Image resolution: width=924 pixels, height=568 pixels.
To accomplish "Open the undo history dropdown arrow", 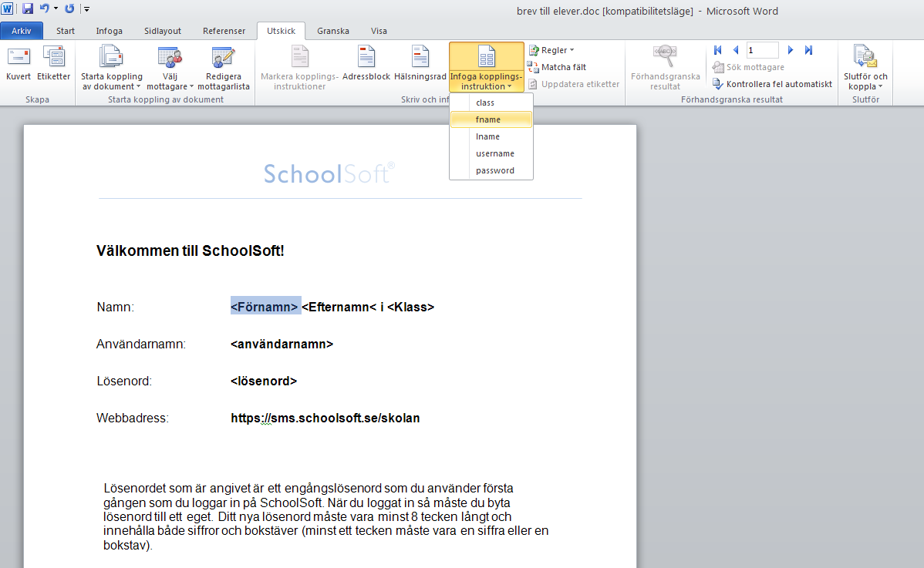I will tap(56, 8).
